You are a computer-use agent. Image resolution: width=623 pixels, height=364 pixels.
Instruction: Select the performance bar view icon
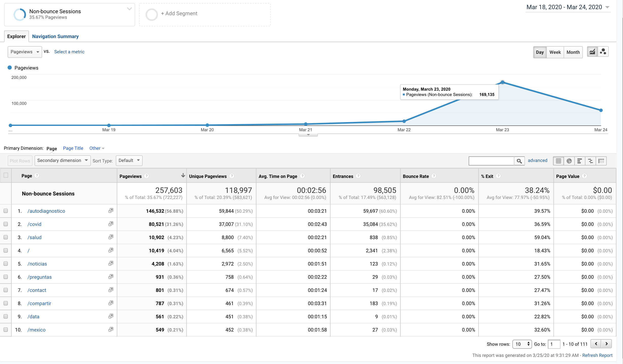click(580, 161)
